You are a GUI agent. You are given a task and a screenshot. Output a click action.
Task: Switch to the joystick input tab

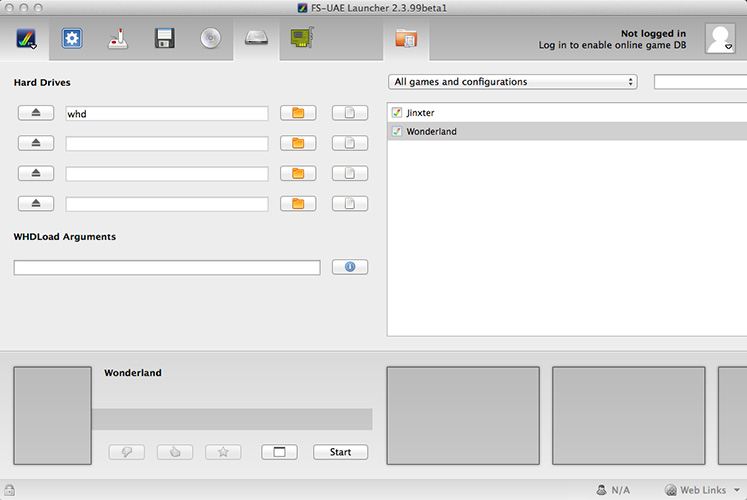(118, 39)
